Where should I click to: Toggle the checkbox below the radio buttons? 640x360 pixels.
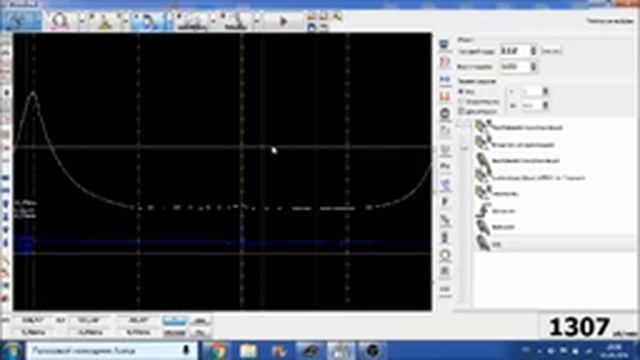[x=461, y=111]
